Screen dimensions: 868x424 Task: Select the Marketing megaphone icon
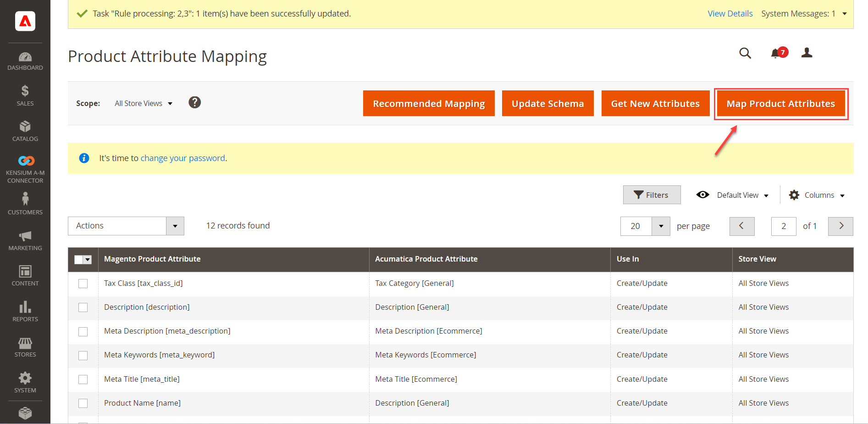coord(25,237)
